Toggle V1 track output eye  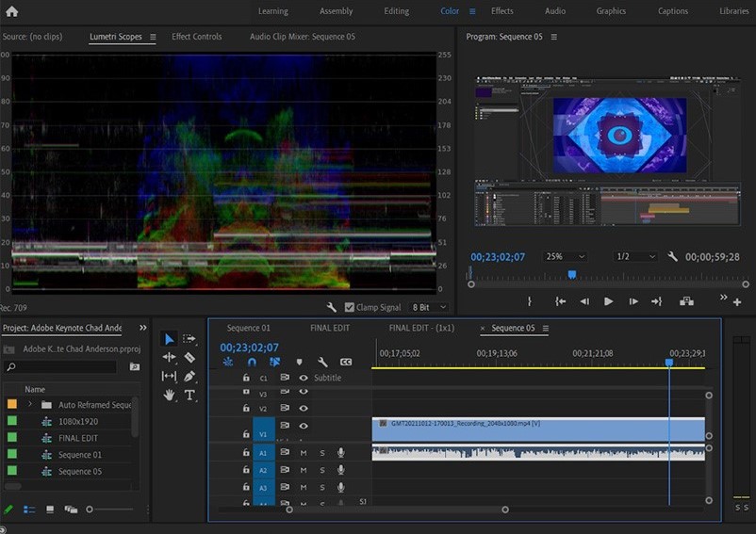point(304,426)
